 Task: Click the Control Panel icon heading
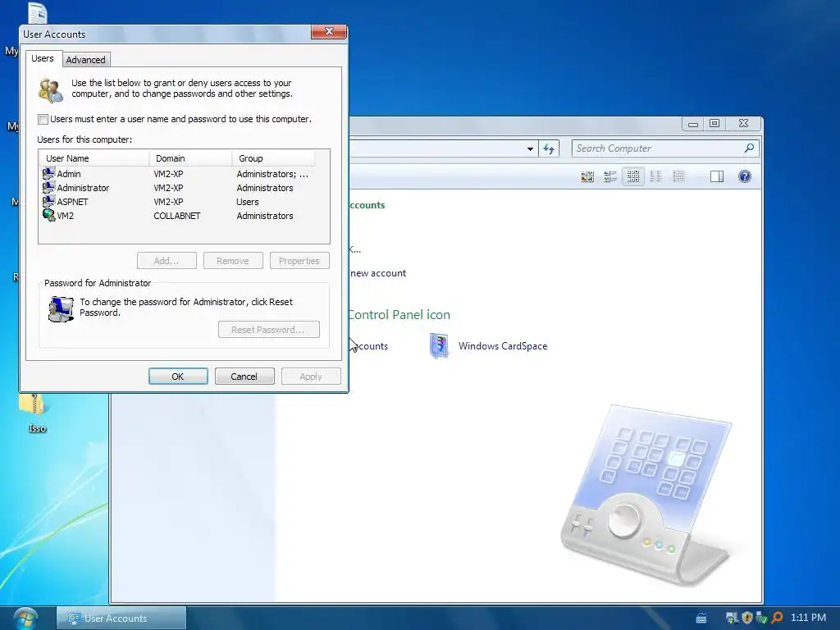click(x=399, y=314)
